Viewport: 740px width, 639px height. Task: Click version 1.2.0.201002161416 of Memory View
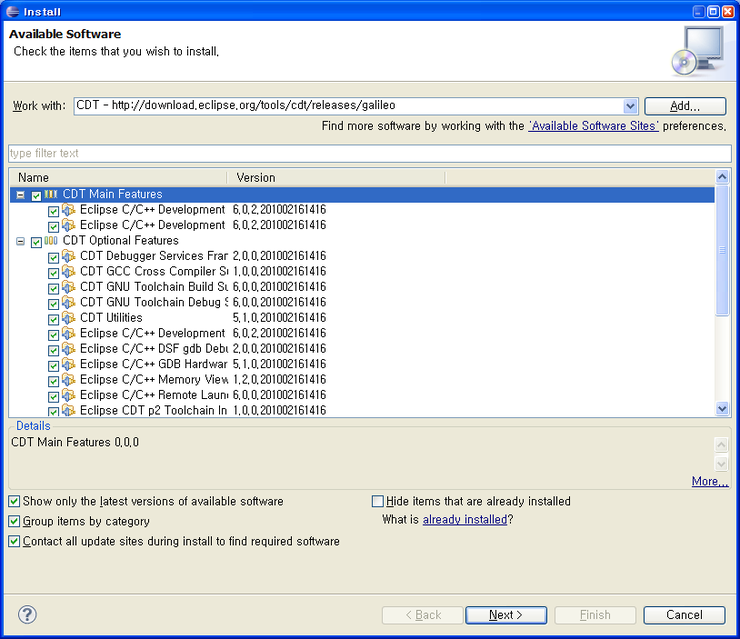(279, 379)
